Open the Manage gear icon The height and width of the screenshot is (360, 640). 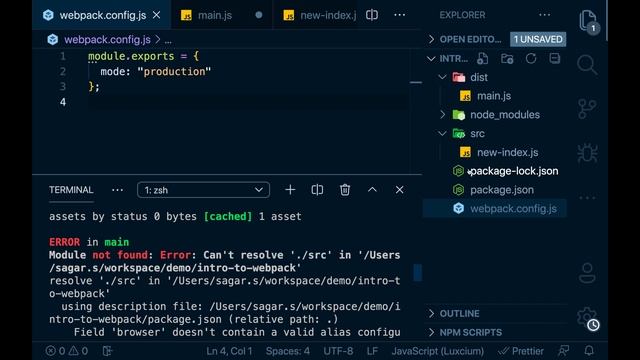click(x=587, y=318)
